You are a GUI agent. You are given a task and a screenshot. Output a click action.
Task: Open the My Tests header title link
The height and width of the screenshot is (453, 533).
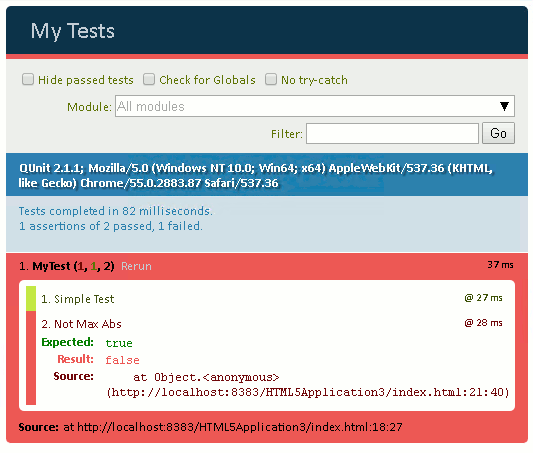coord(73,31)
